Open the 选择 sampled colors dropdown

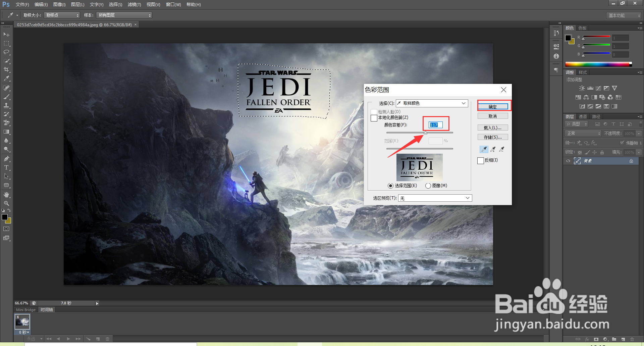pyautogui.click(x=433, y=103)
